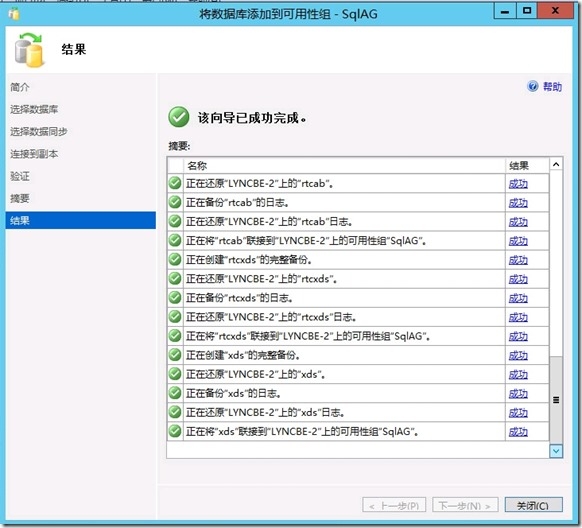Select row text 正在还原 LYNCBE-2 上的 "rtcxds" 日志
582x528 pixels.
(x=271, y=317)
